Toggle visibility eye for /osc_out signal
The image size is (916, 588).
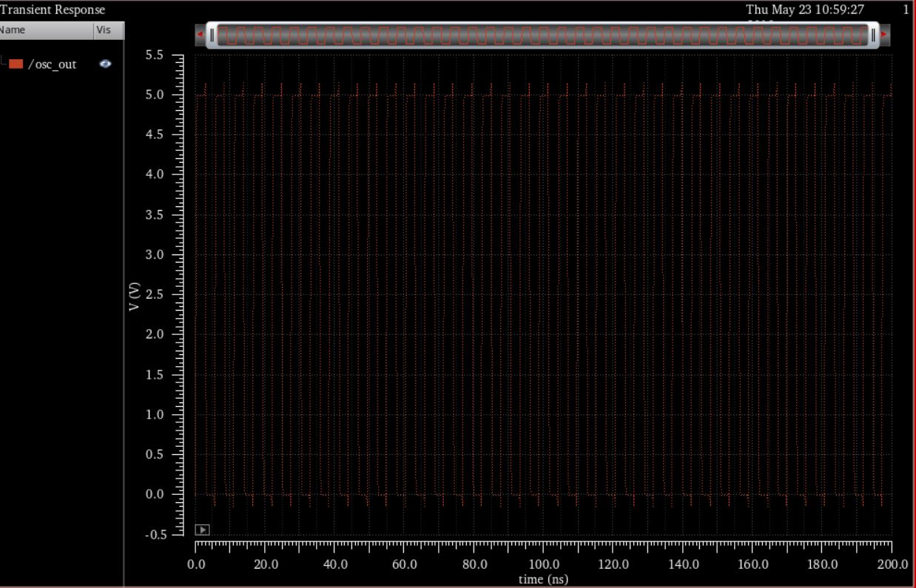(x=106, y=64)
